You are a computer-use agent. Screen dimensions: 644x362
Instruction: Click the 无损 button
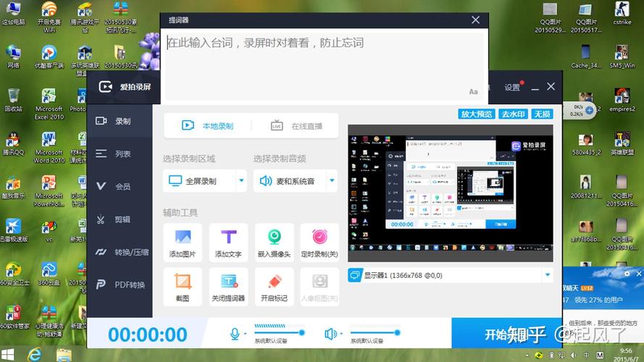tap(542, 114)
